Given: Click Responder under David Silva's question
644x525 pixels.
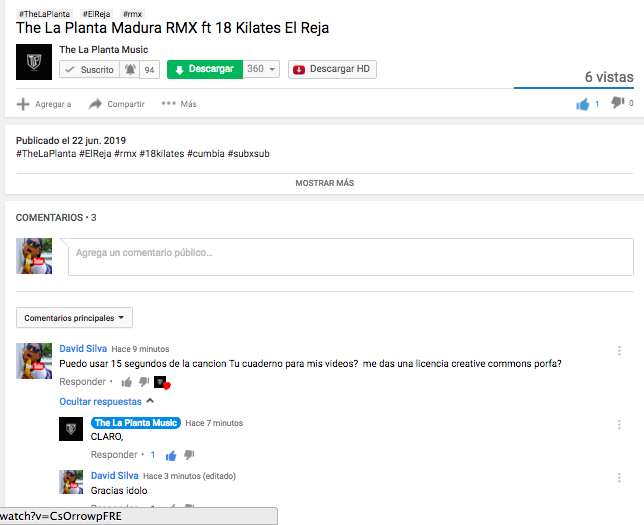Looking at the screenshot, I should coord(83,382).
